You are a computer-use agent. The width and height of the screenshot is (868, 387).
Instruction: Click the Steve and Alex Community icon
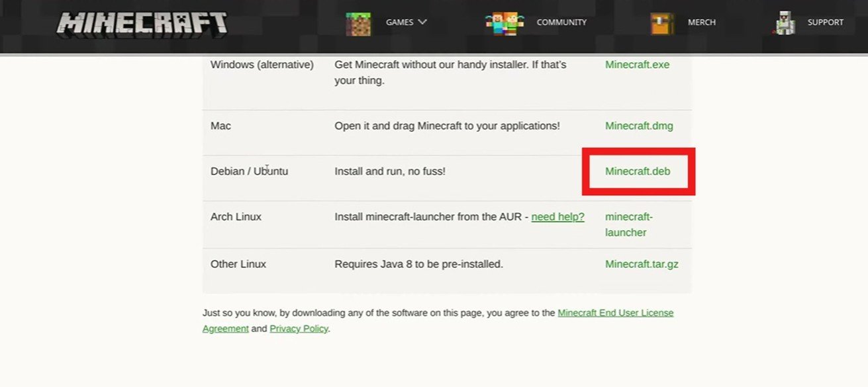505,23
